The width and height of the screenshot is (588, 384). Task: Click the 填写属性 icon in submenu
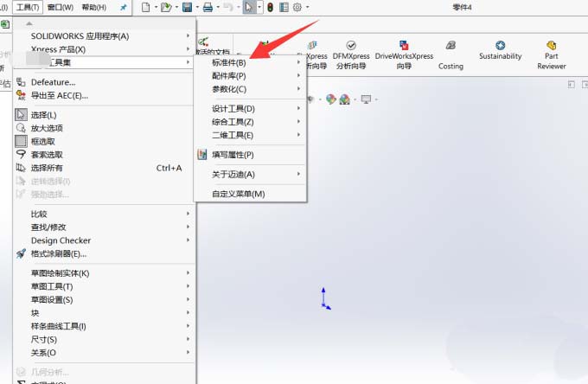coord(202,155)
